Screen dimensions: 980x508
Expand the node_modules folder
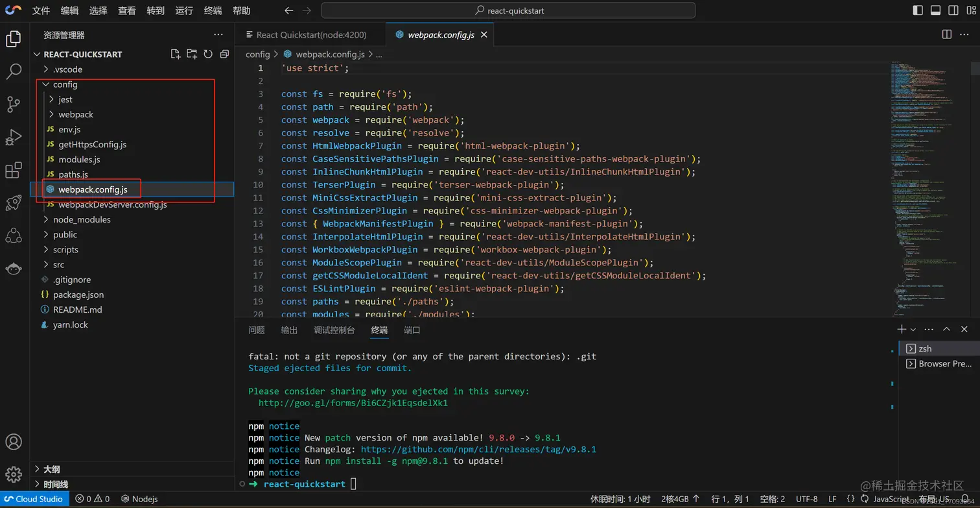[46, 219]
